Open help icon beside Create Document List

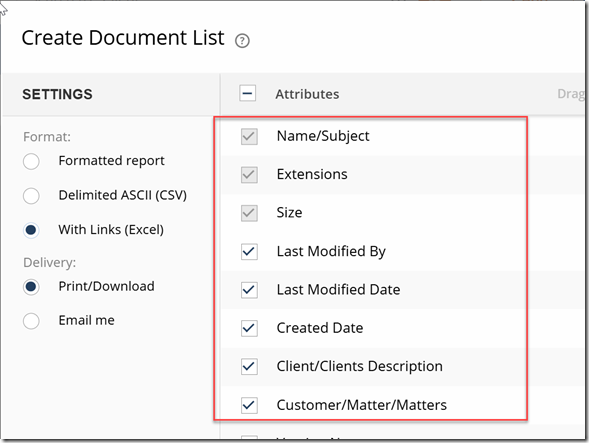tap(242, 41)
